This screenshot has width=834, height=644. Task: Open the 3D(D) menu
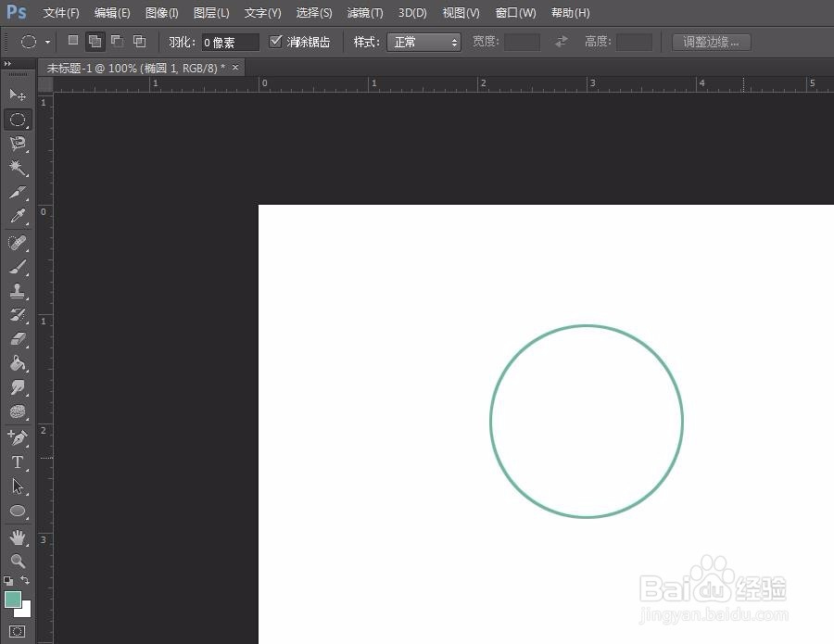coord(412,13)
